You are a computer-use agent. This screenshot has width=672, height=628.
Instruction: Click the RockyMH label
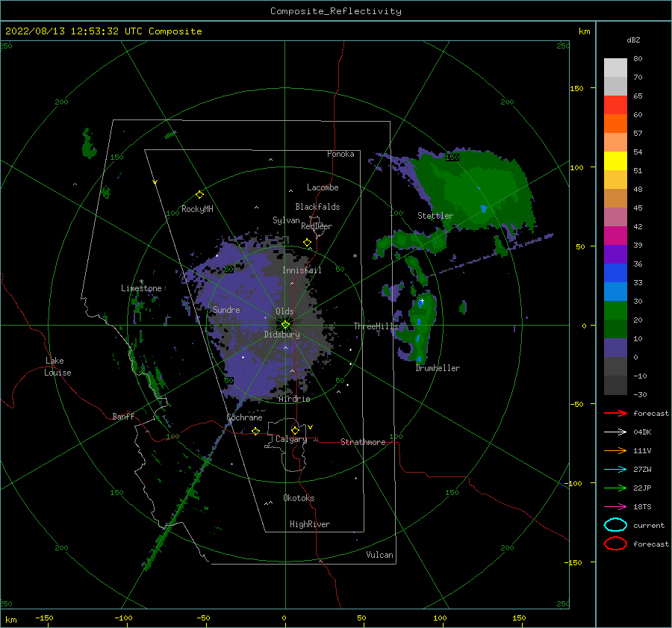(197, 209)
